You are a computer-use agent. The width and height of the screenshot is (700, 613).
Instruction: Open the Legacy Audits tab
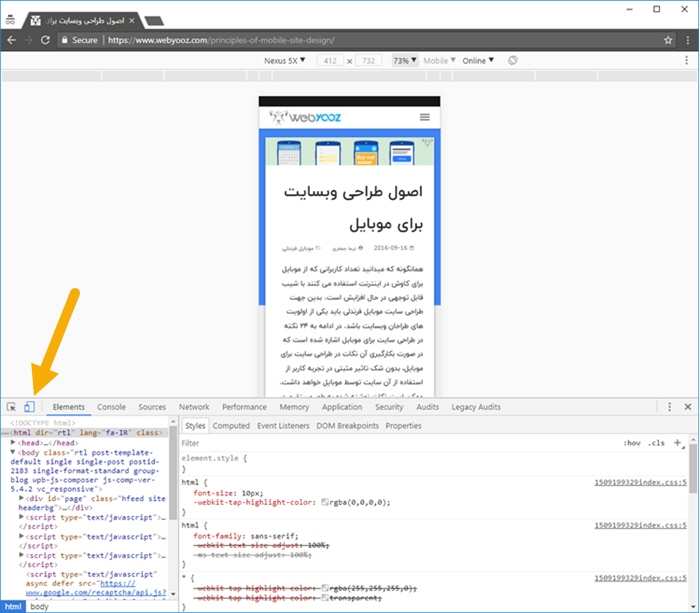476,407
